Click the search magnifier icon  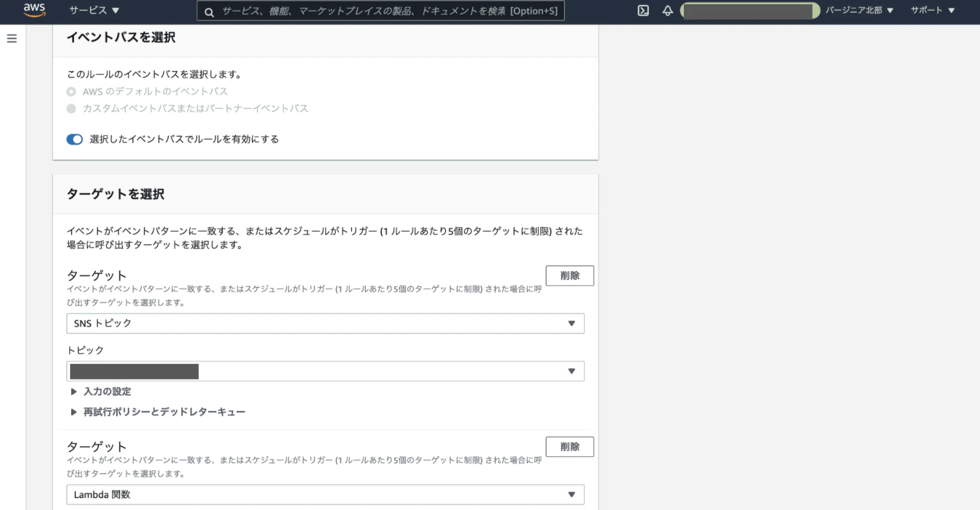pyautogui.click(x=209, y=12)
